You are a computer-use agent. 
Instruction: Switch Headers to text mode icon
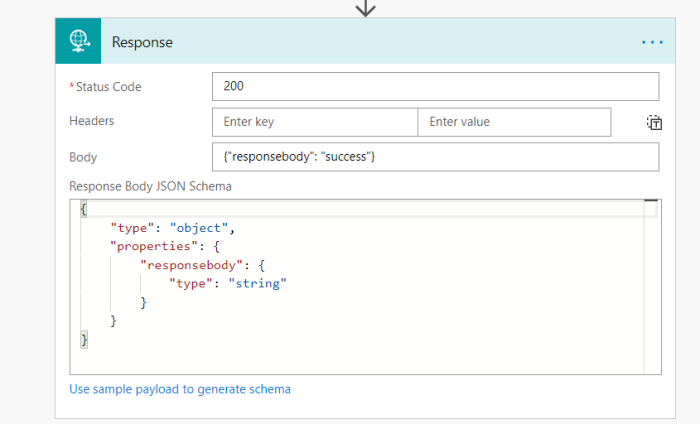(x=654, y=123)
